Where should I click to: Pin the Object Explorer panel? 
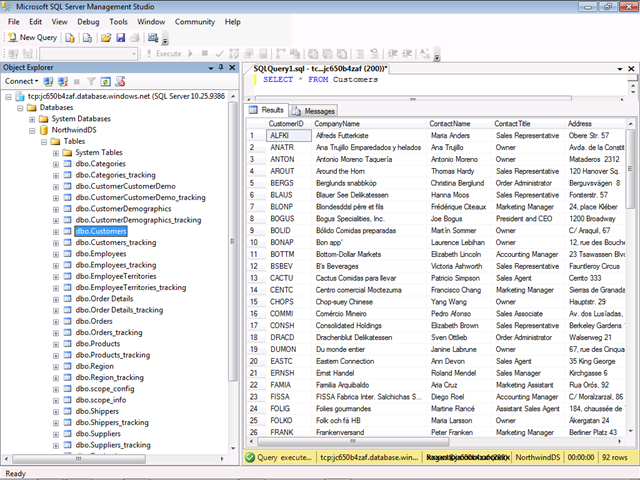(222, 67)
